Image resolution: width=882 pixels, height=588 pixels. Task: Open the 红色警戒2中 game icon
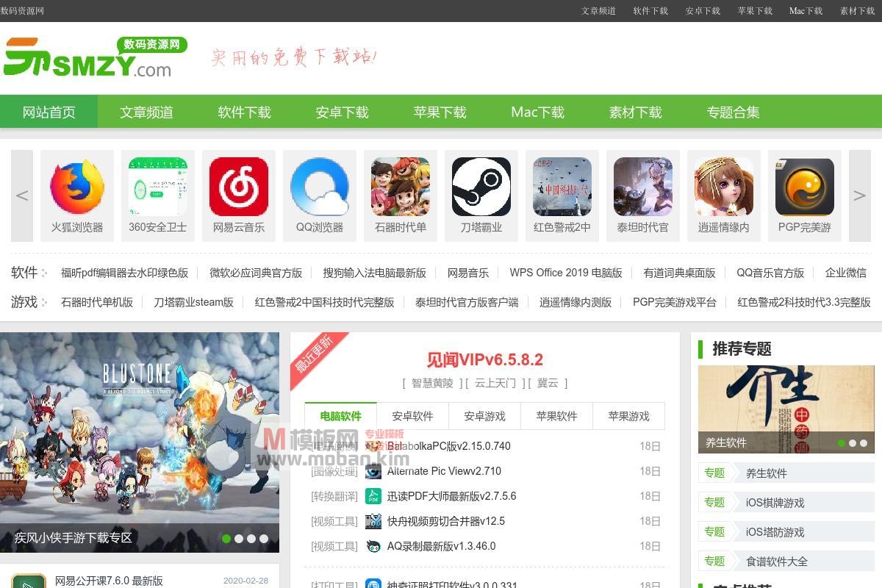(562, 187)
